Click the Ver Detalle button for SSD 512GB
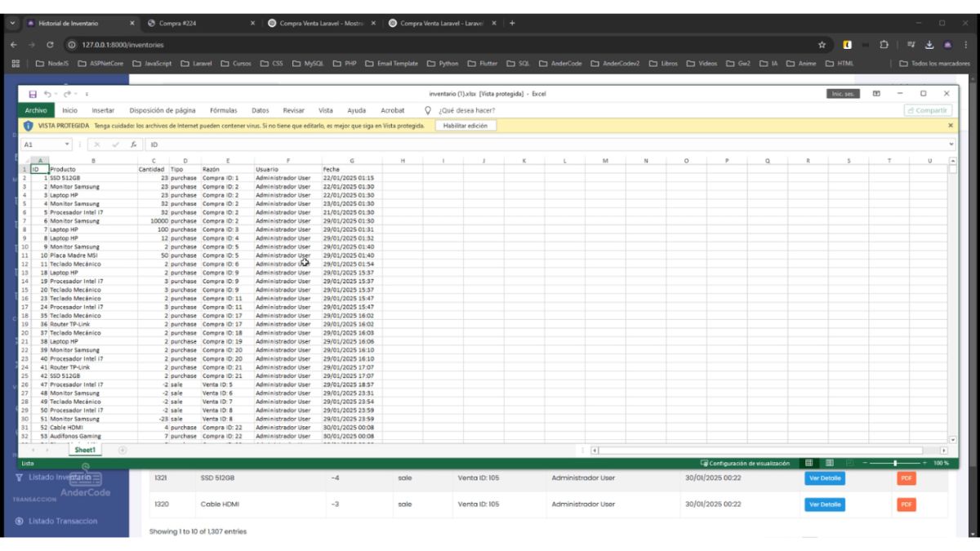The height and width of the screenshot is (551, 980). (x=824, y=478)
